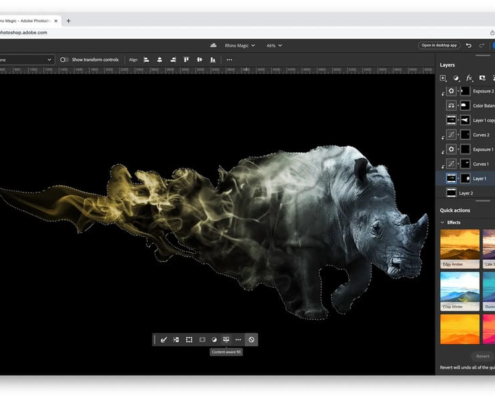Add an adjustment layer from Layers panel
Image resolution: width=495 pixels, height=400 pixels.
point(456,78)
